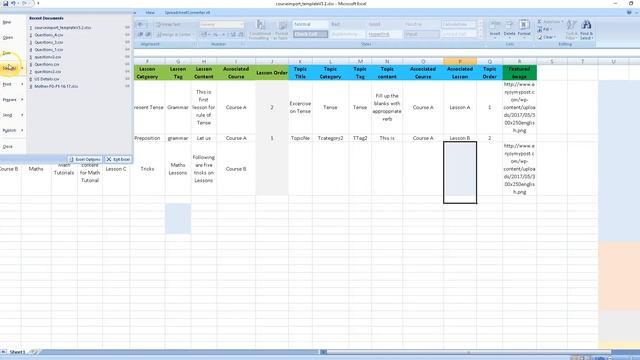Click the Undo icon in the Quick Access Toolbar

(x=13, y=4)
